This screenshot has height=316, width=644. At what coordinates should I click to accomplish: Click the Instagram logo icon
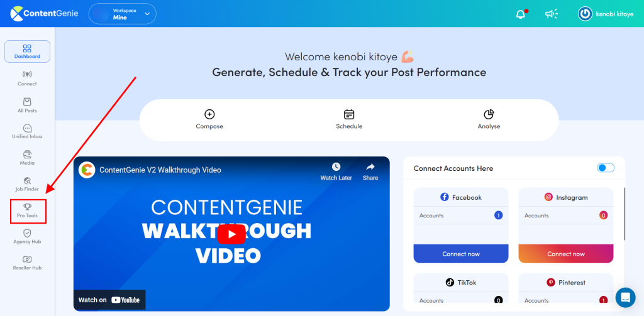click(548, 197)
